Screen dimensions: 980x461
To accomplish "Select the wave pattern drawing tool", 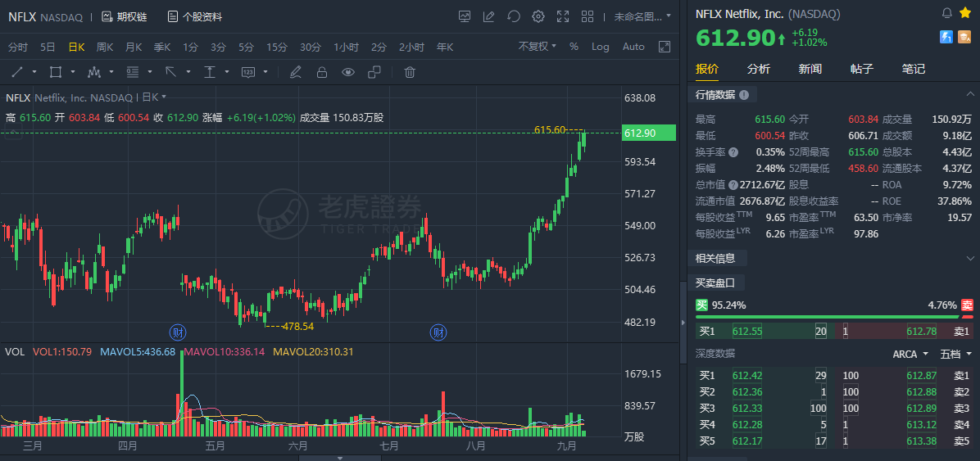I will (93, 72).
